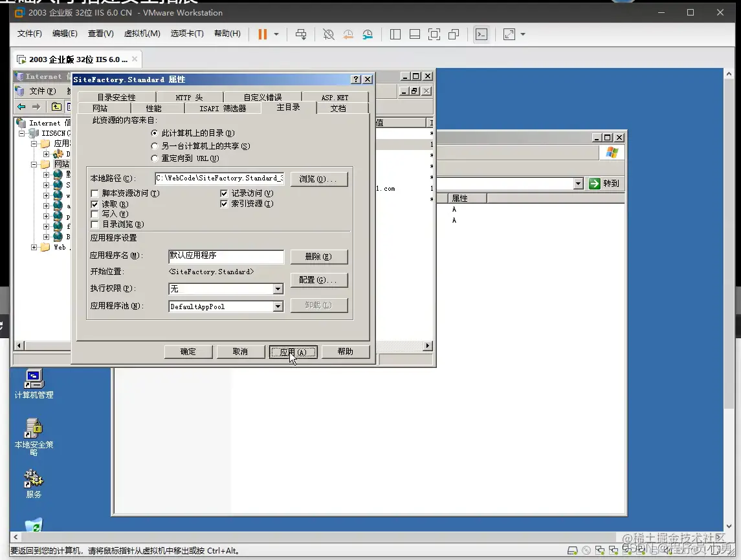Click the console view toolbar icon
Image resolution: width=741 pixels, height=560 pixels.
[x=481, y=34]
